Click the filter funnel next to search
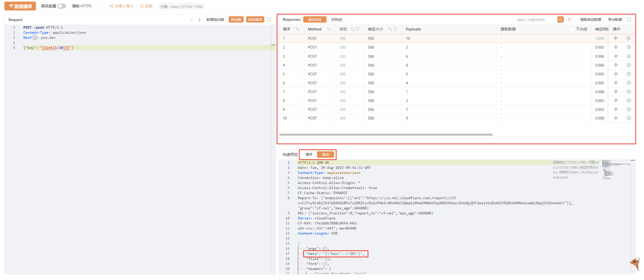The image size is (644, 280). click(x=569, y=20)
